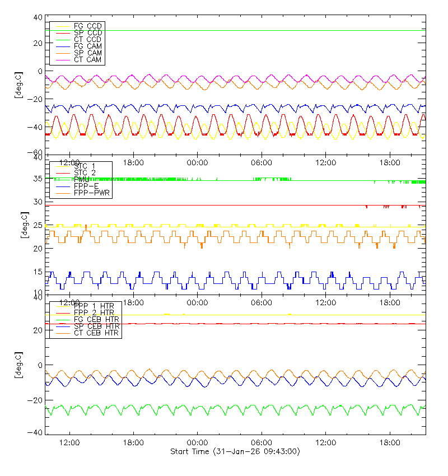This screenshot has height=476, width=448.
Task: Select the FPP-PWR legend label
Action: (92, 193)
